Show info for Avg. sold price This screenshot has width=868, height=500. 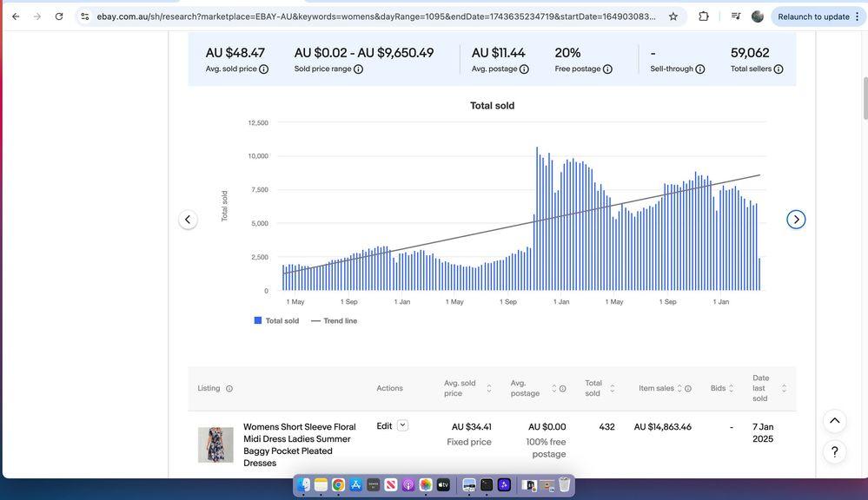point(264,69)
